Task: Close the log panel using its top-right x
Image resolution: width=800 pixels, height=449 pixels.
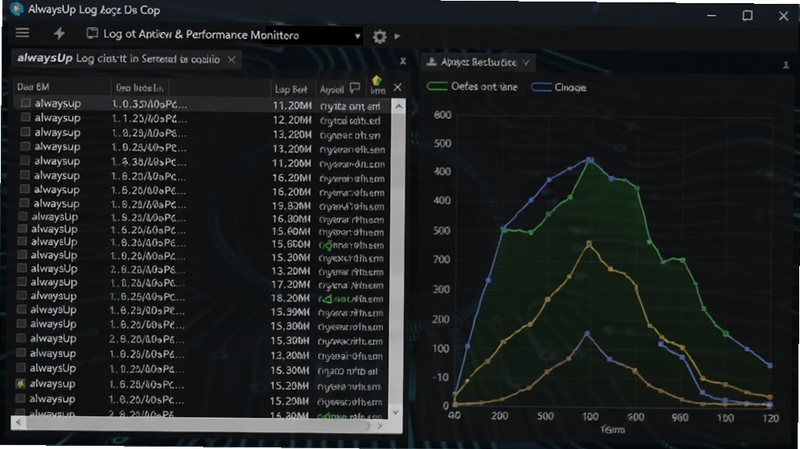Action: (403, 61)
